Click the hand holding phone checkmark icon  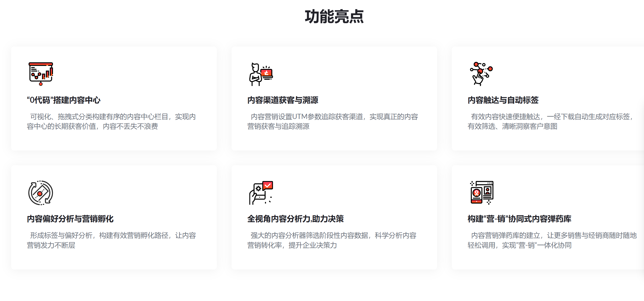(261, 193)
